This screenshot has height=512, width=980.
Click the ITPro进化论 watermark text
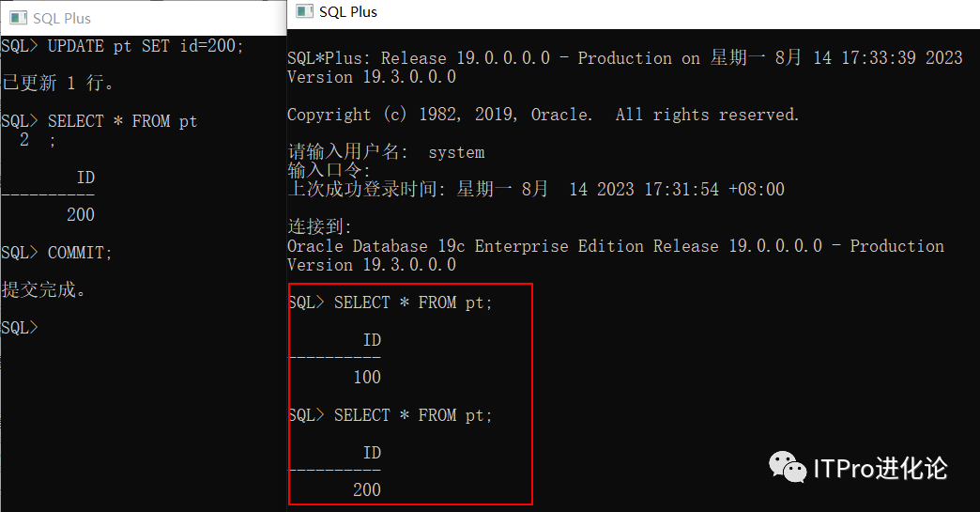pyautogui.click(x=879, y=467)
